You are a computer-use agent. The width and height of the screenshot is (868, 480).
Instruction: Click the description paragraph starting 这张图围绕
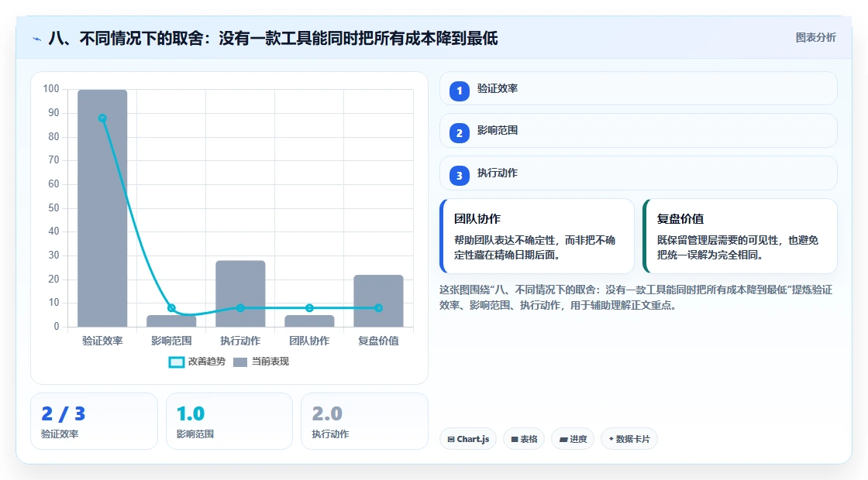point(636,297)
